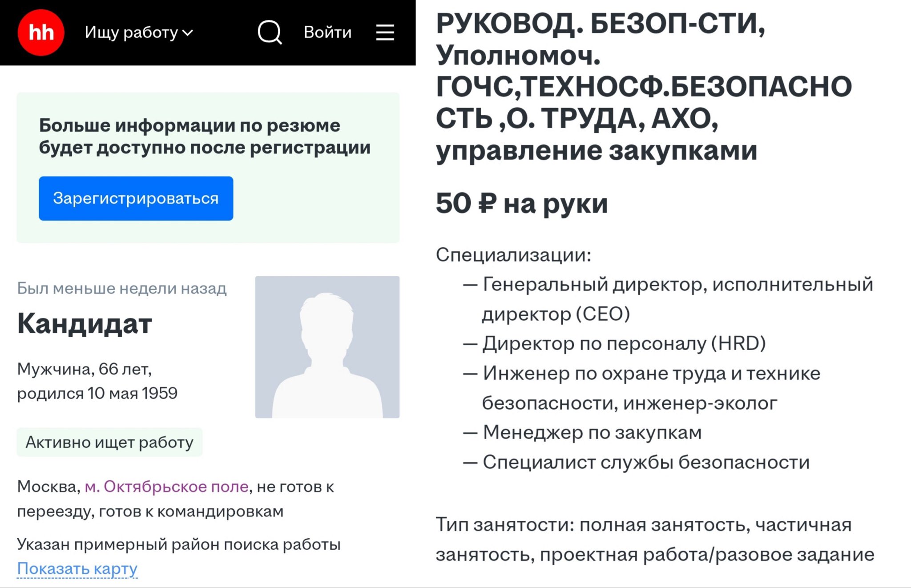Click the red hh logo
This screenshot has width=911, height=588.
[x=41, y=32]
